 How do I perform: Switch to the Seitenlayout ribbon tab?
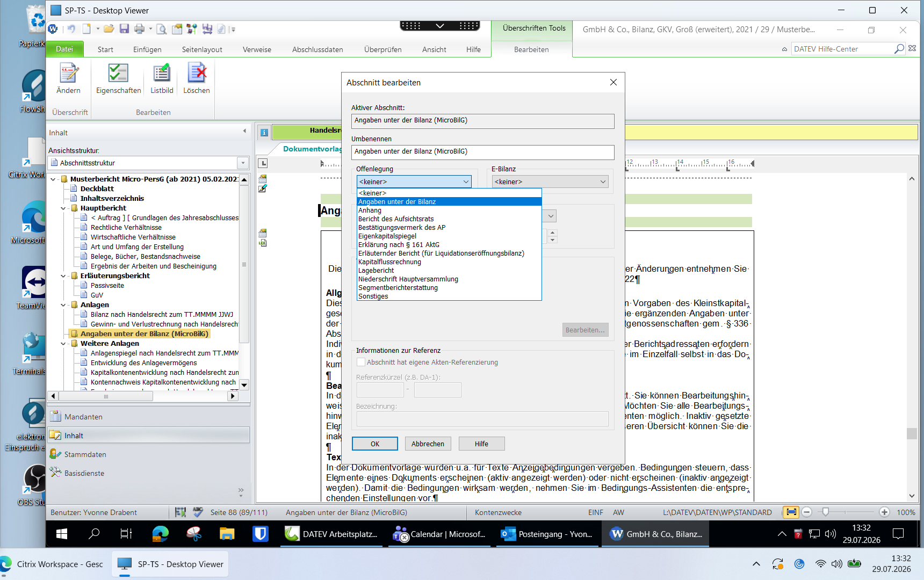[x=202, y=49]
